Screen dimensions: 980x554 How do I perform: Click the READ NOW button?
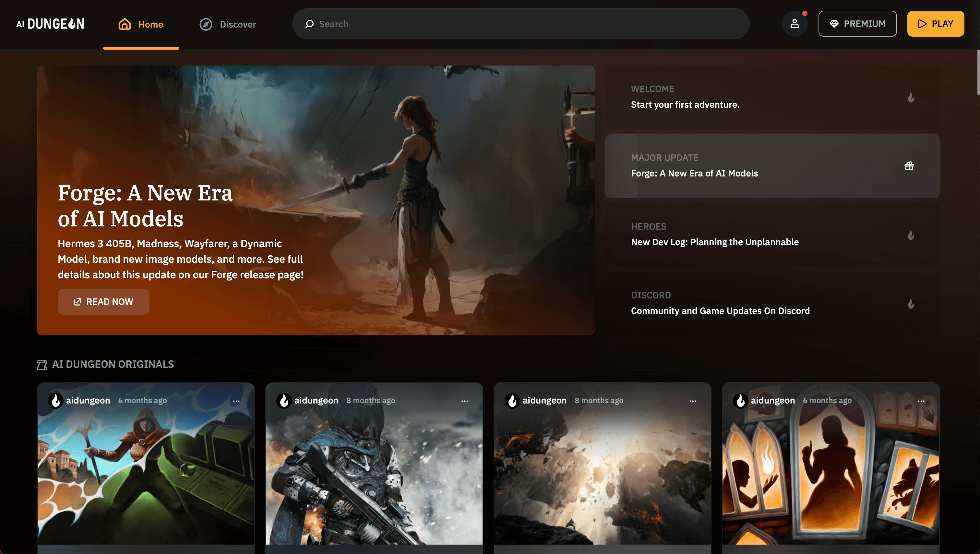103,302
